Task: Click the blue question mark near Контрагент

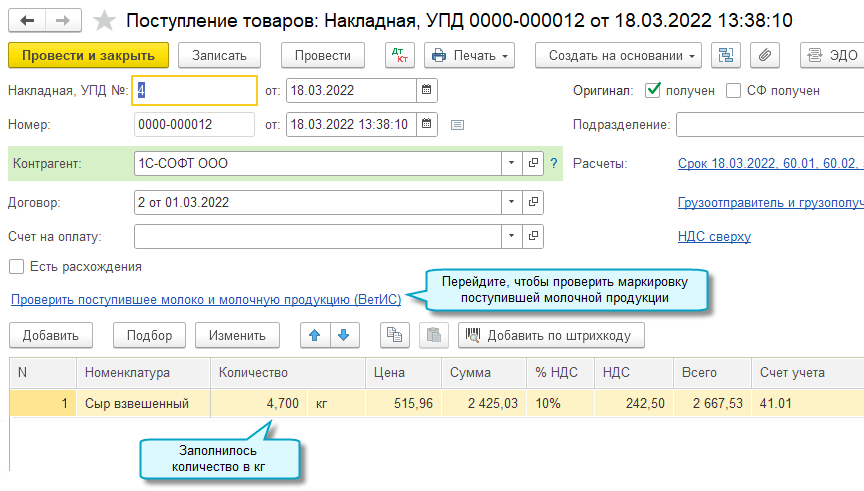Action: (554, 163)
